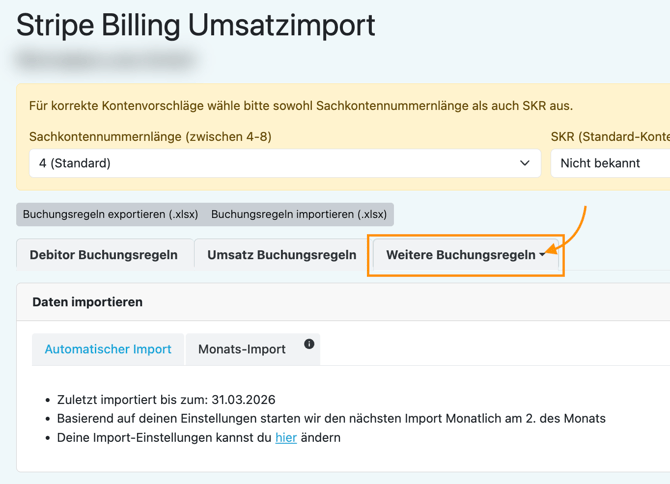This screenshot has width=670, height=484.
Task: Switch to the Umsatz Buchungsregeln tab
Action: 281,255
